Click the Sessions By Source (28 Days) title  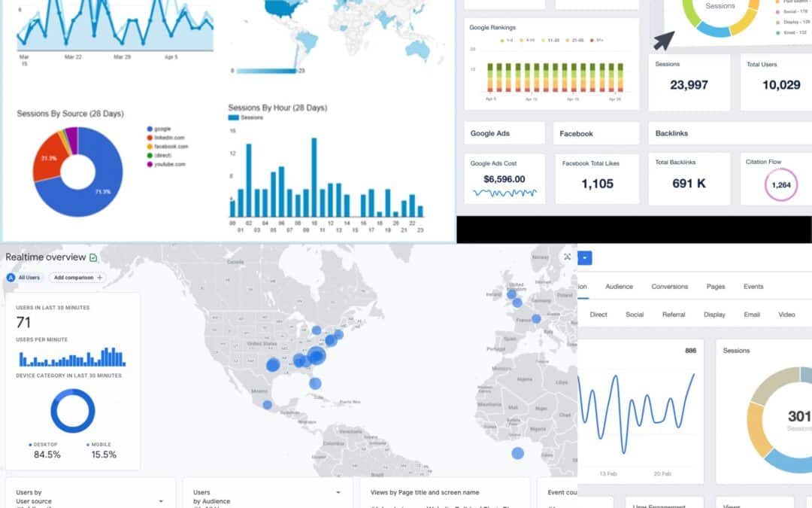coord(71,114)
